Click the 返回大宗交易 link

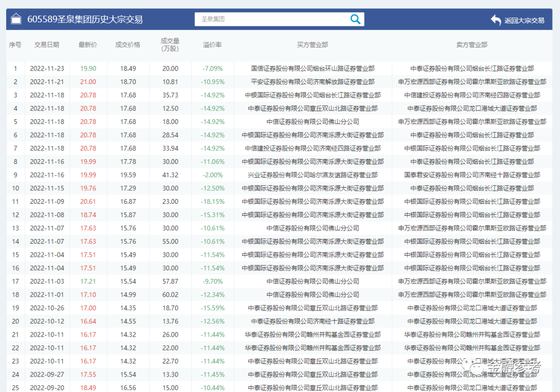524,20
